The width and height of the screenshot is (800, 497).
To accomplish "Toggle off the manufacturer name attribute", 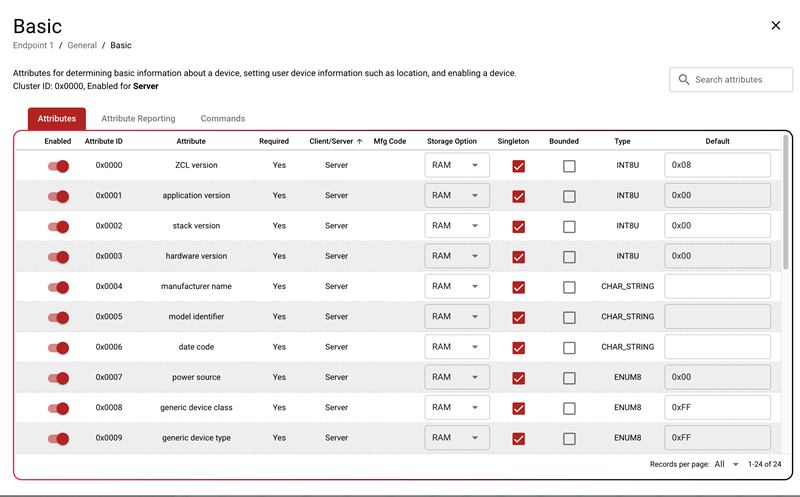I will (x=58, y=287).
